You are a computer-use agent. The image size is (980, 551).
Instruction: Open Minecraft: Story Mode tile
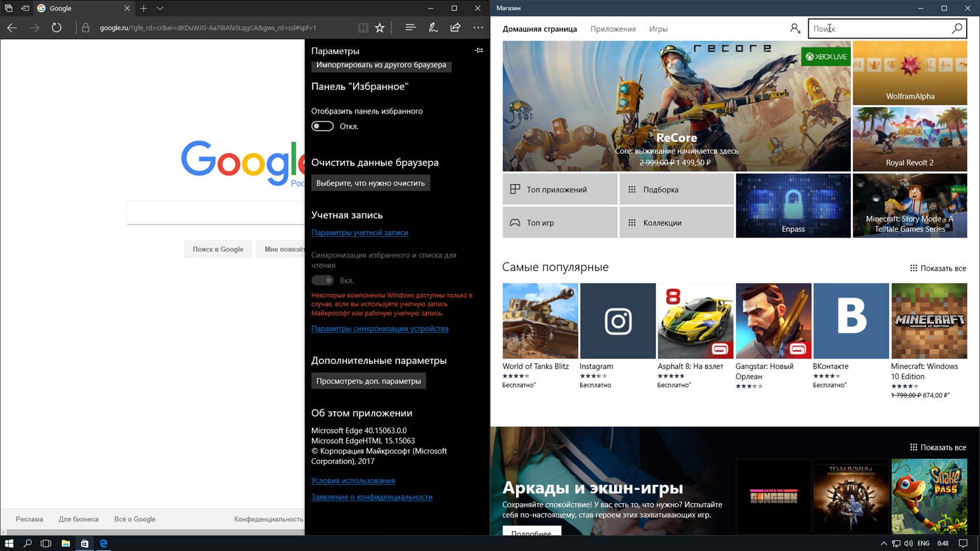pyautogui.click(x=910, y=206)
